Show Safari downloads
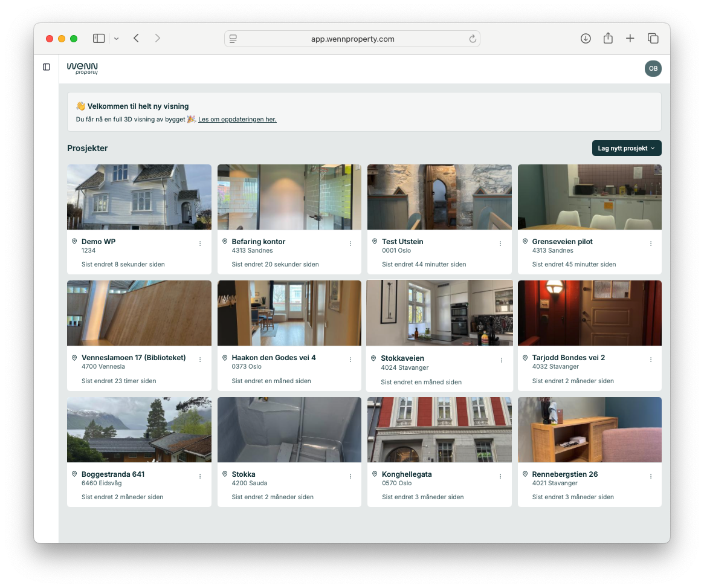 tap(586, 39)
